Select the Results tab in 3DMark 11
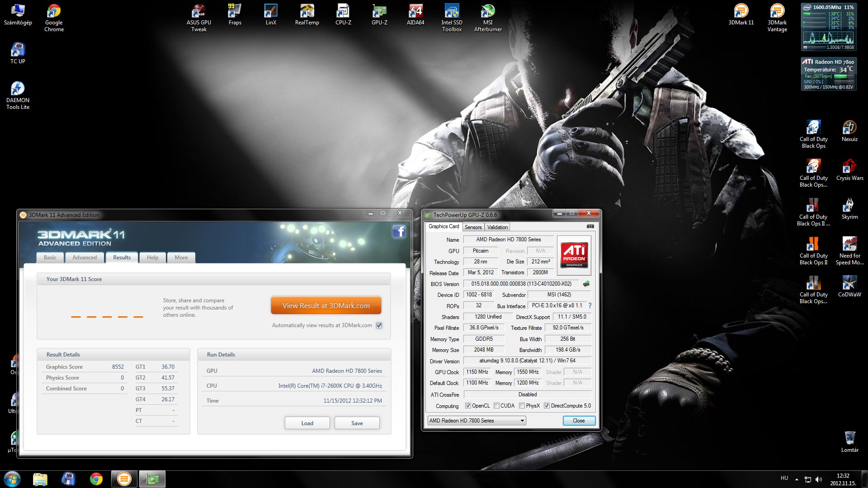Image resolution: width=868 pixels, height=488 pixels. point(122,257)
